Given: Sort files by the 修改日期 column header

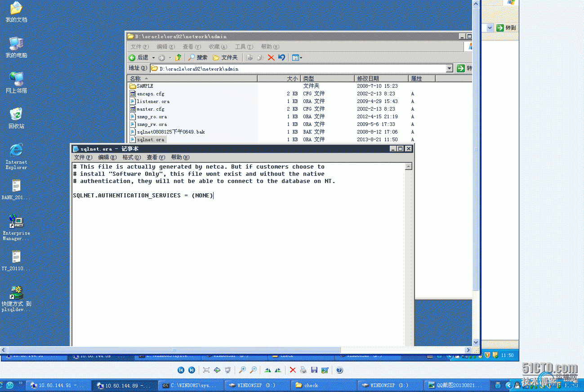Looking at the screenshot, I should coord(381,79).
